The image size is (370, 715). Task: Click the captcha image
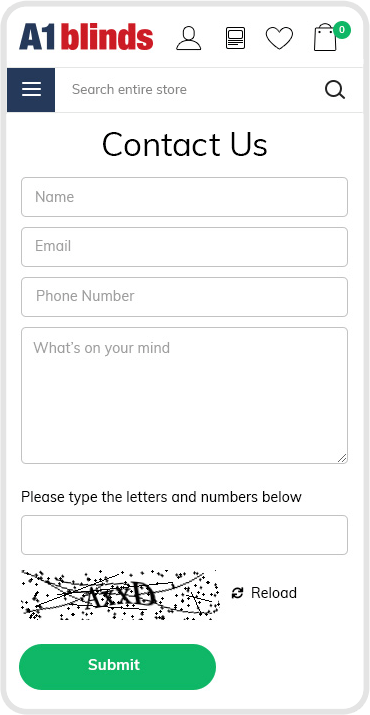[120, 595]
